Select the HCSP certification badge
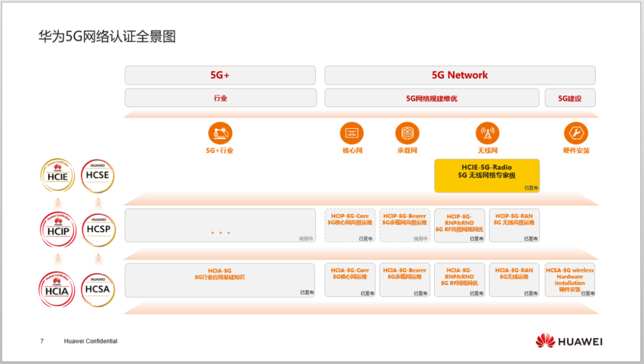 click(x=98, y=229)
